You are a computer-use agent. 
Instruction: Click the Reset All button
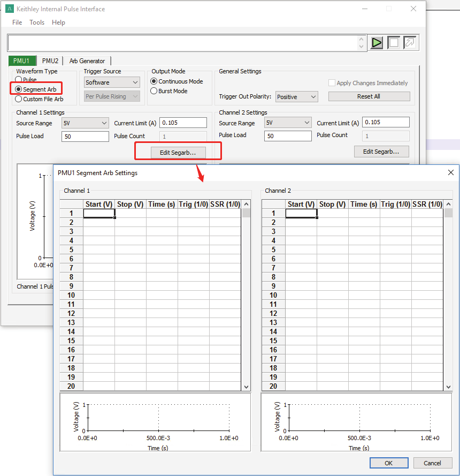(369, 96)
